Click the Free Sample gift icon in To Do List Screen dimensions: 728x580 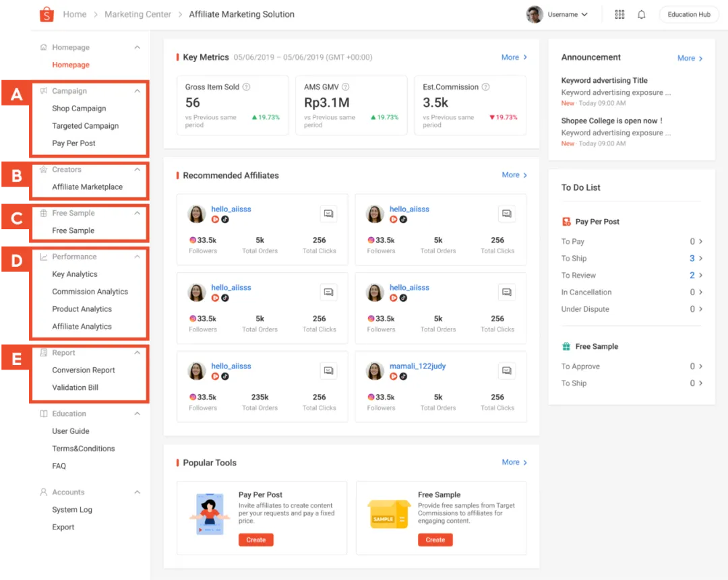[x=566, y=347]
